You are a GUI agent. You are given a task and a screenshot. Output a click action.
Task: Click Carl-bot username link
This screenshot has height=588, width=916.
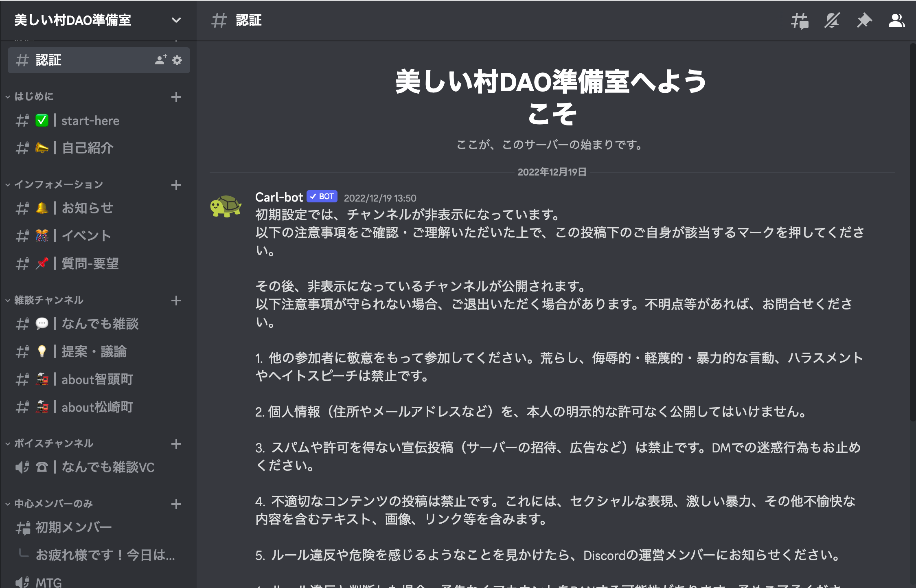click(279, 197)
